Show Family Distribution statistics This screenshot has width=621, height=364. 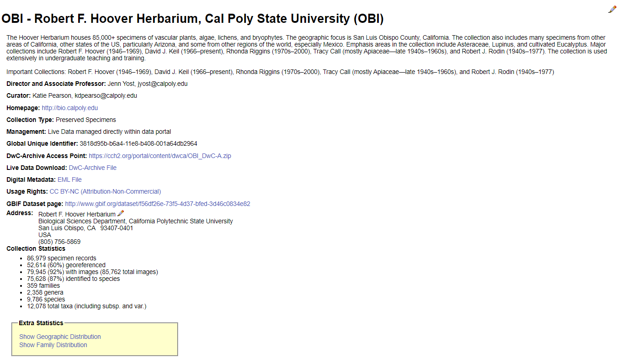(x=53, y=345)
